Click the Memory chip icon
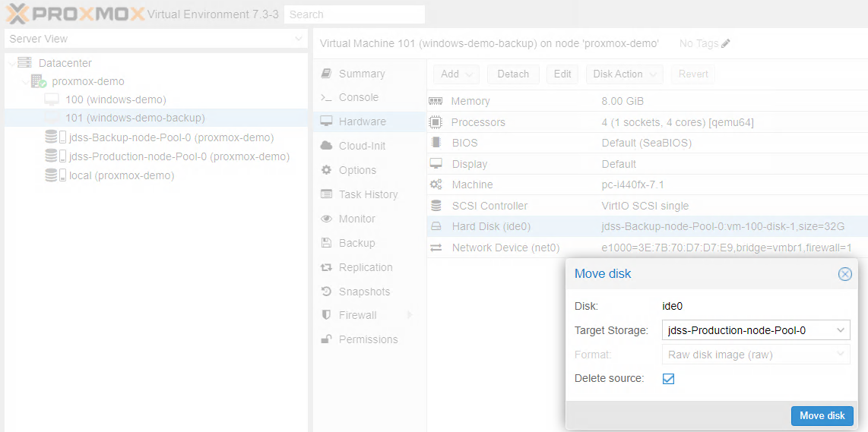The height and width of the screenshot is (432, 868). (436, 101)
